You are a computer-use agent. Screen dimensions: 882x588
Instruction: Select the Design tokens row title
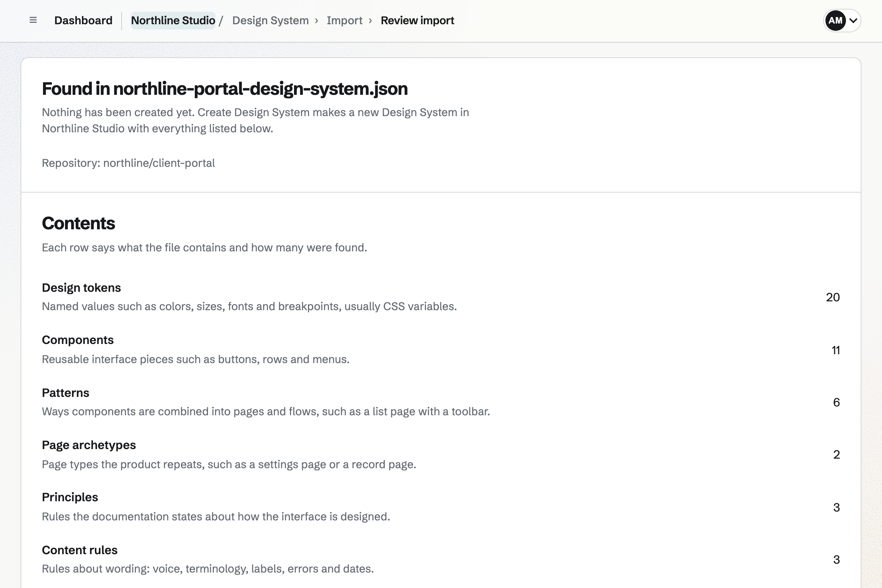coord(81,288)
